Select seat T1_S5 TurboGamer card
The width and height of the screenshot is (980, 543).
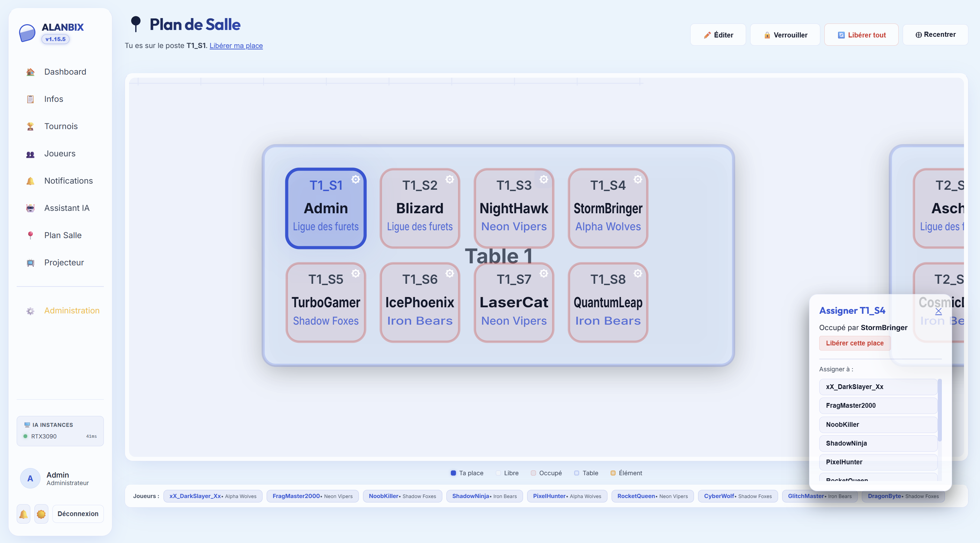326,302
